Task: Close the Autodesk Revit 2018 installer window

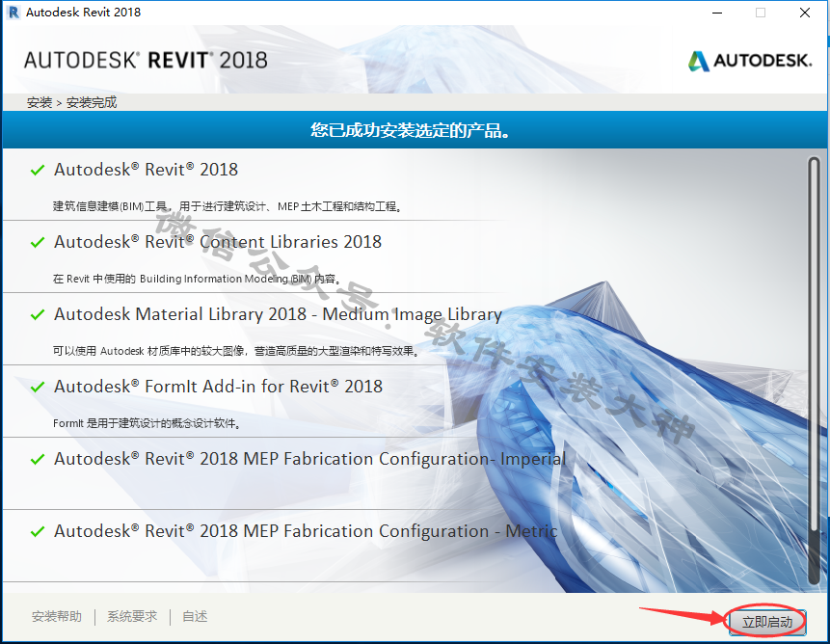Action: pyautogui.click(x=805, y=13)
